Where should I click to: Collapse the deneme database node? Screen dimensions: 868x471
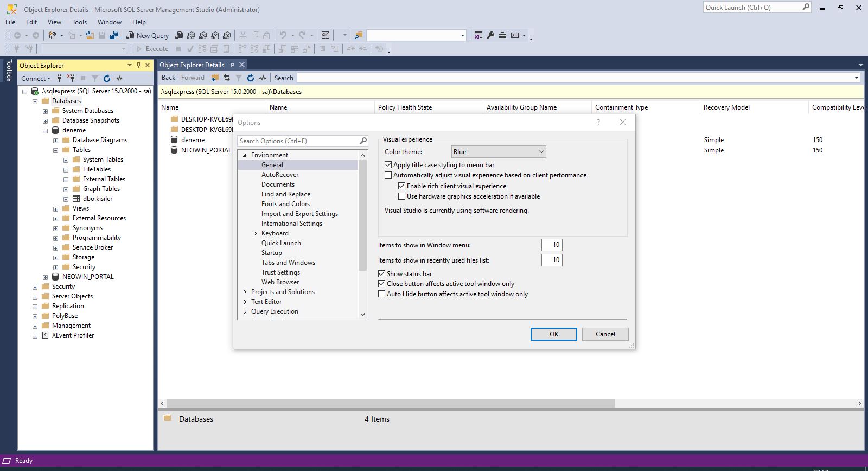click(46, 131)
